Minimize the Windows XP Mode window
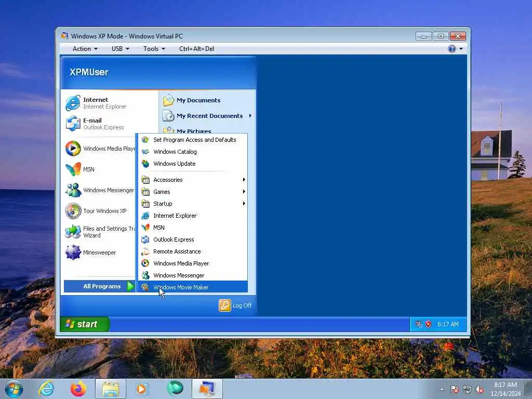 coord(423,36)
